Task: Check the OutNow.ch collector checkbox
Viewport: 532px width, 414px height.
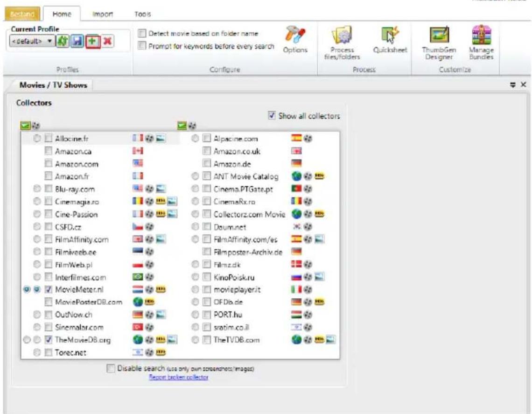Action: pos(49,314)
